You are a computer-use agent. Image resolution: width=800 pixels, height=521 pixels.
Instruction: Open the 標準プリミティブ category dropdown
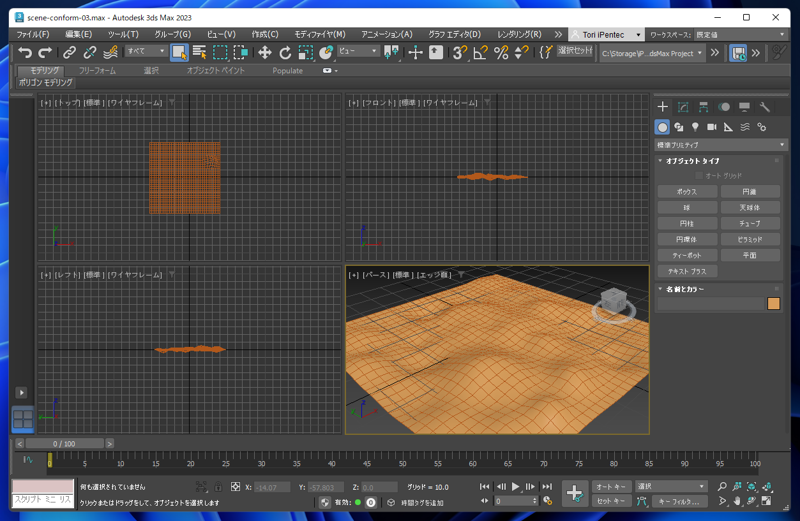click(720, 145)
